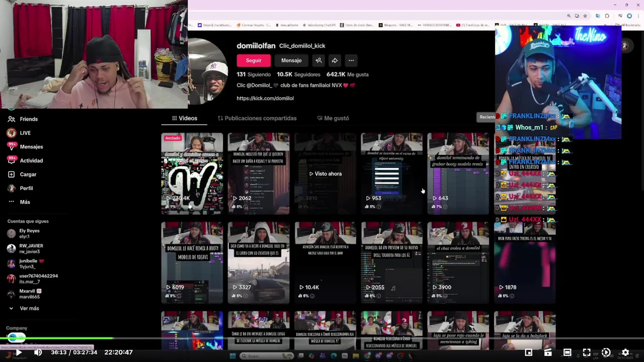Switch to Publicaciones compartidas tab
Viewport: 644px width, 362px height.
(257, 118)
